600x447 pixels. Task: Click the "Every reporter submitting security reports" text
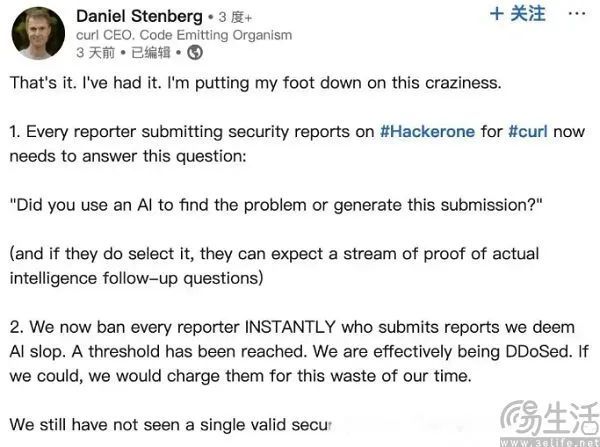pos(200,132)
